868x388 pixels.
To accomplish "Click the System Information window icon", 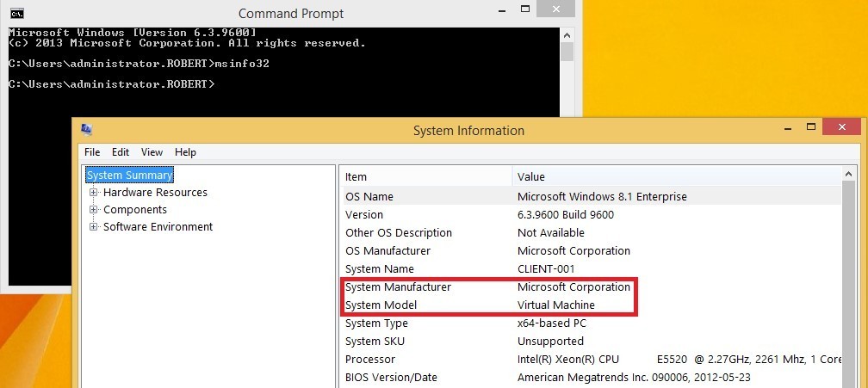I will (x=86, y=131).
